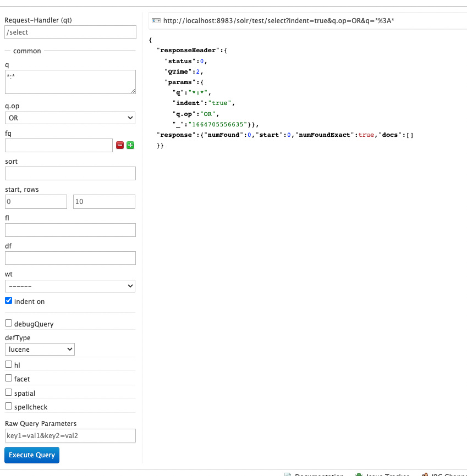Click the Issue Tracker bug icon
This screenshot has width=467, height=476.
point(359,475)
